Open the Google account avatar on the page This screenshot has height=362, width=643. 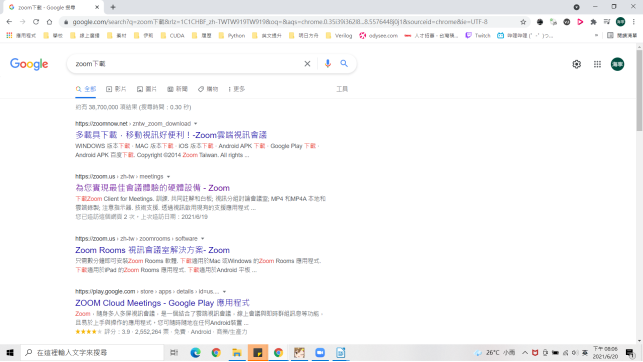point(618,64)
